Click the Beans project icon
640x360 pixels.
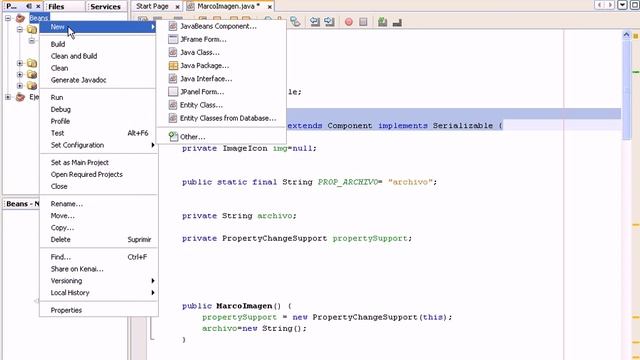tap(20, 18)
